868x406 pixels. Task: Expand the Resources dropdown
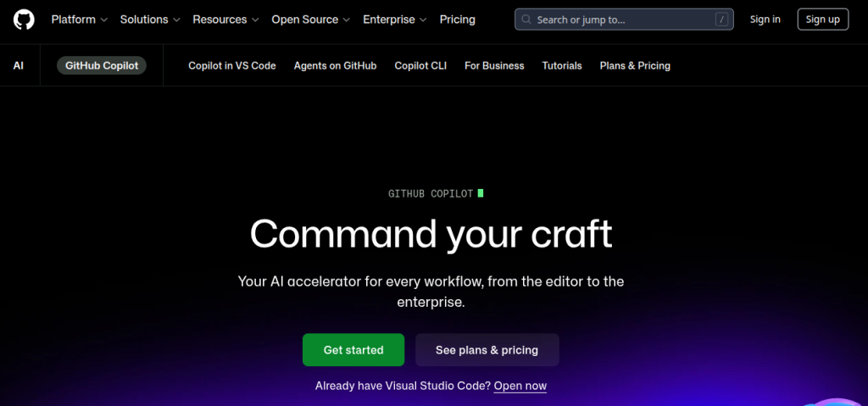pyautogui.click(x=225, y=19)
